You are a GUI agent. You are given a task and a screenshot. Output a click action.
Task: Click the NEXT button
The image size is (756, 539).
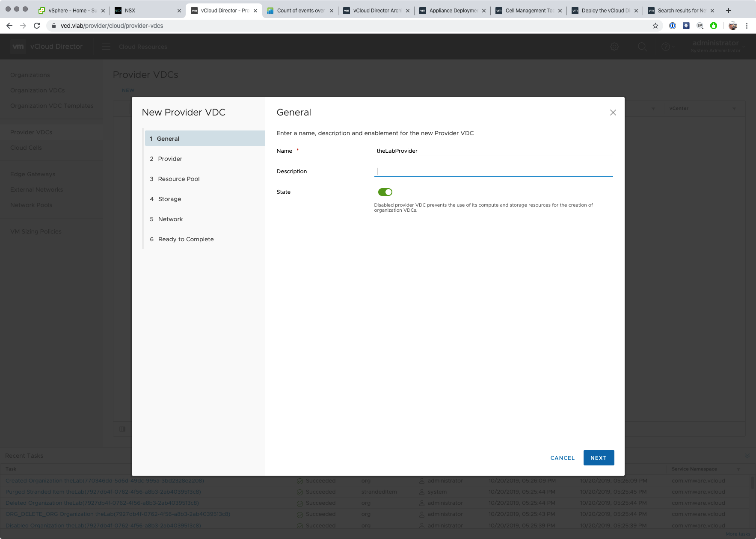tap(599, 458)
